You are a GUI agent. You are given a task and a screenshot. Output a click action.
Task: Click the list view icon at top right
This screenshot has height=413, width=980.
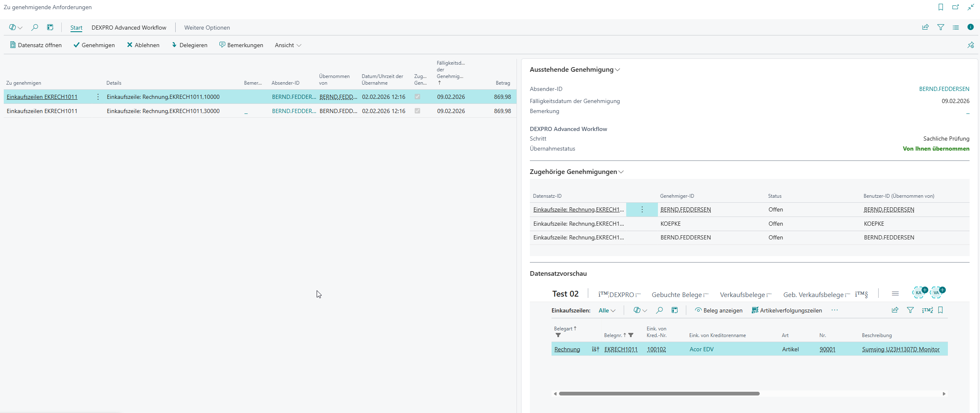[x=956, y=28]
